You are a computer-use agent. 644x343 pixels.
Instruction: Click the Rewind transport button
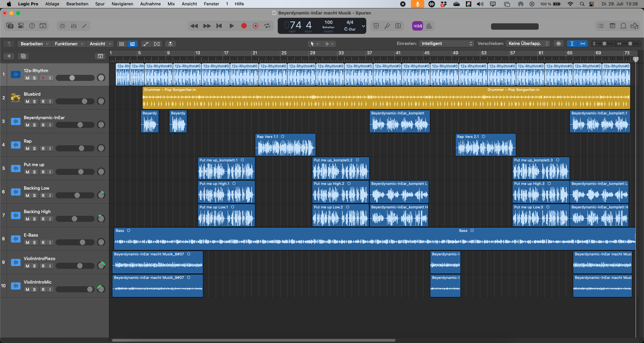pos(194,26)
